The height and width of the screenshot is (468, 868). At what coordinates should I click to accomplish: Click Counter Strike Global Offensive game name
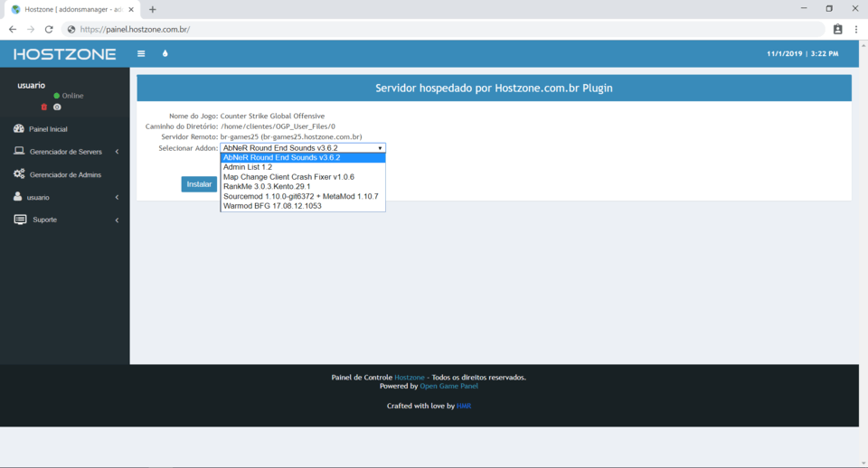click(x=272, y=117)
